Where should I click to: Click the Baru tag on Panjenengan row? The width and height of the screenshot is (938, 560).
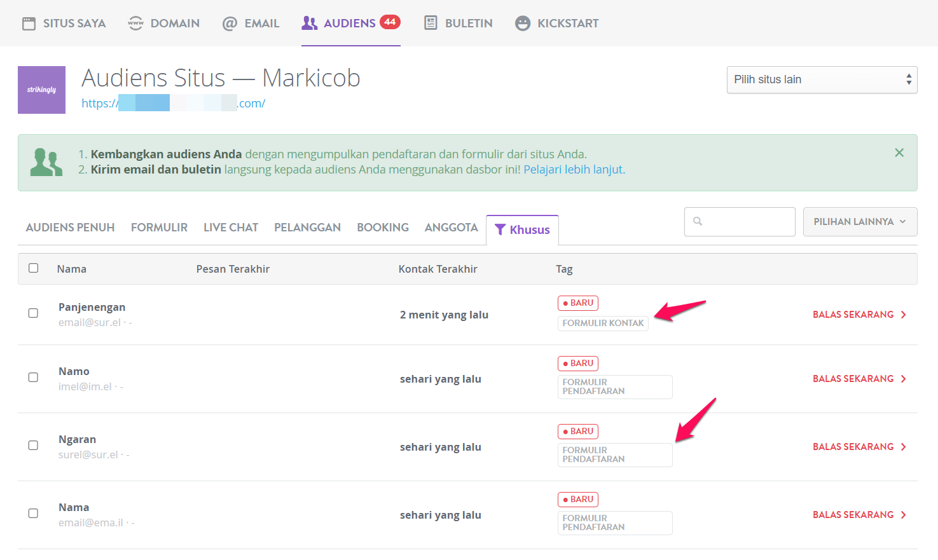click(x=578, y=303)
